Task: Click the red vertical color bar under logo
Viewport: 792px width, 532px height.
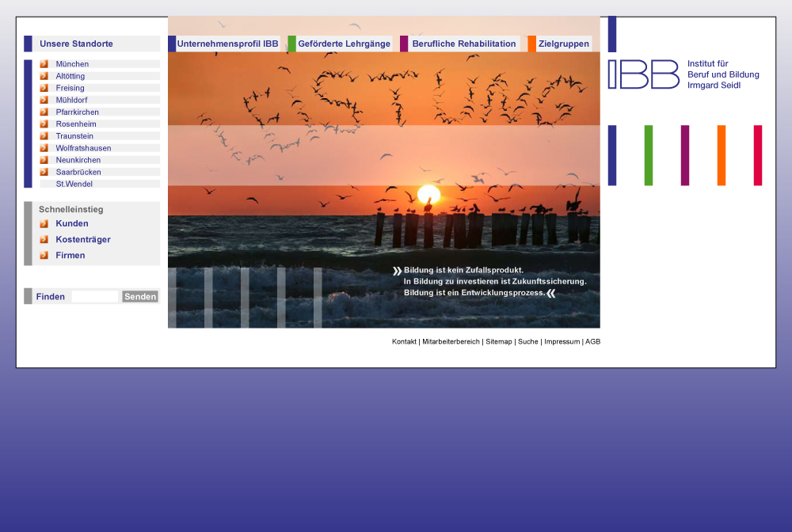Action: point(758,155)
